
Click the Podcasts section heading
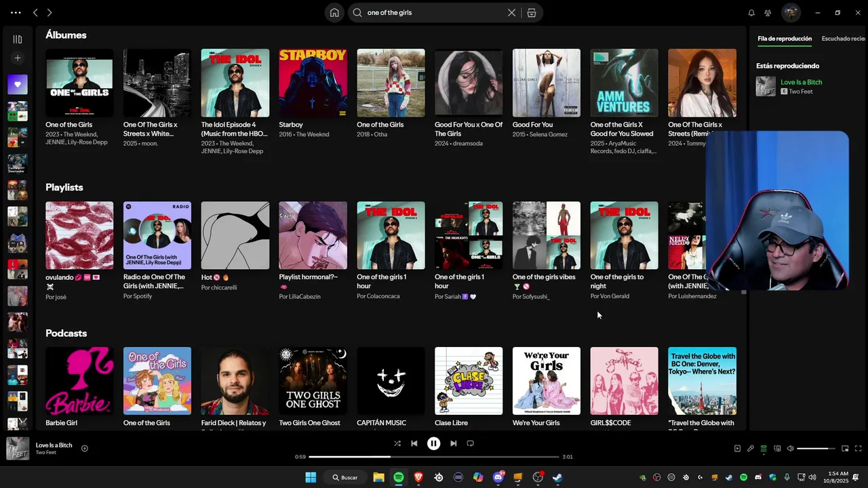(x=66, y=333)
